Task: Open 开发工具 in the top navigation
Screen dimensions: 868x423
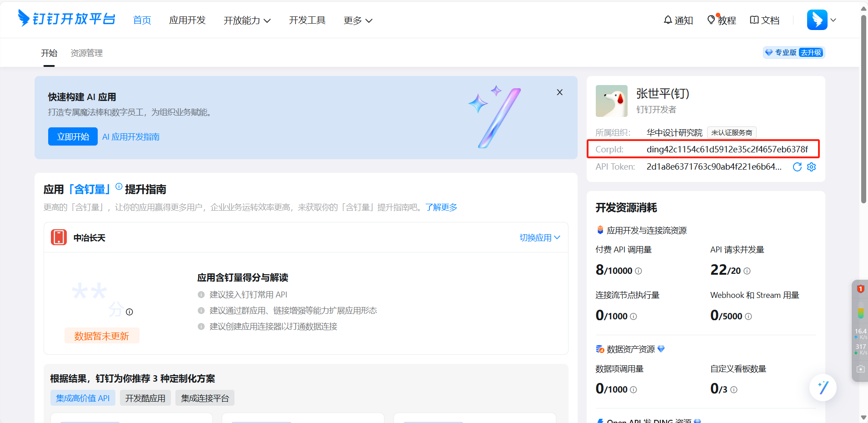Action: tap(307, 20)
